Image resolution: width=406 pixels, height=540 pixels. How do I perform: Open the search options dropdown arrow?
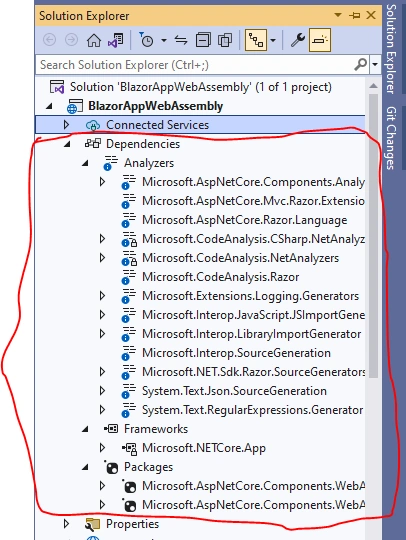point(375,65)
